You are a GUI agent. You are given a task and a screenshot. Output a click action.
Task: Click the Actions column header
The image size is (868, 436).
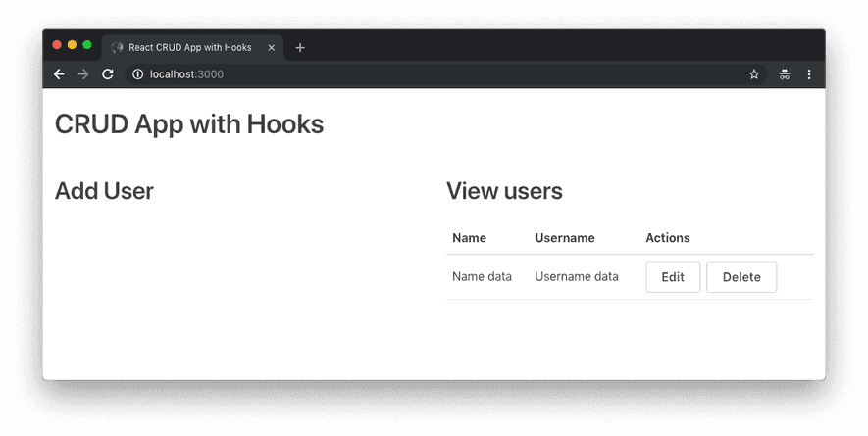668,238
